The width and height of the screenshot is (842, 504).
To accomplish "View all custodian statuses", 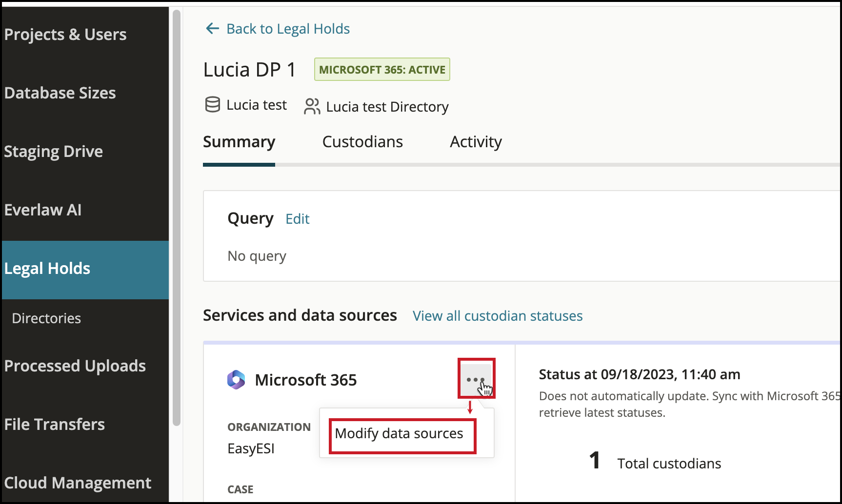I will [498, 316].
